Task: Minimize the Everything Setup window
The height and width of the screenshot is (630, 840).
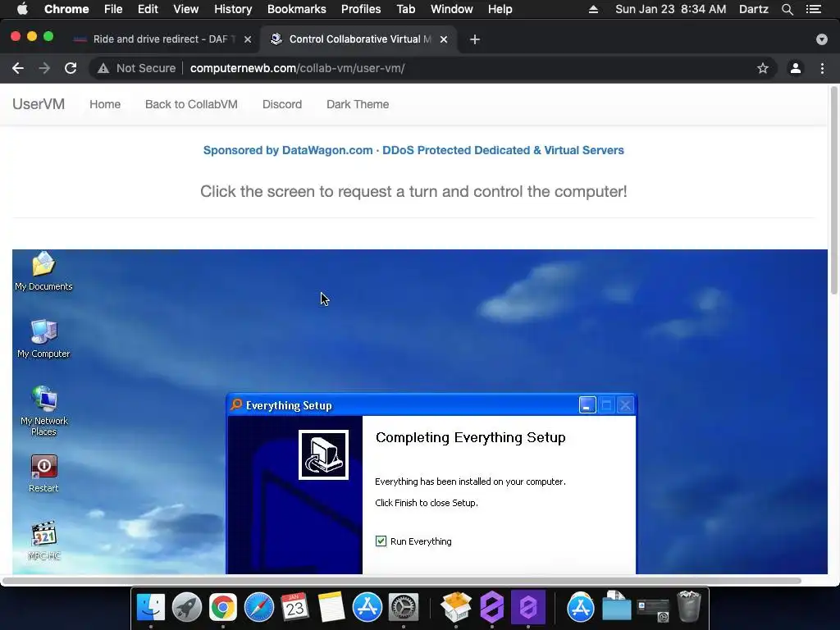Action: pos(587,405)
